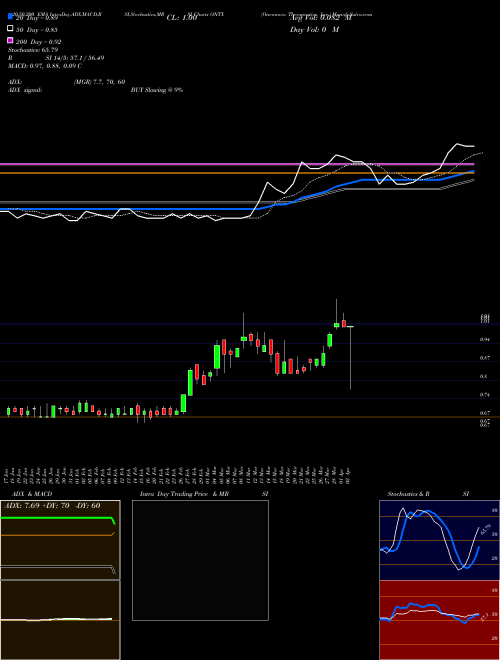Click the blue 20 Day legend swatch
Screen dimensions: 500x660
[11, 16]
